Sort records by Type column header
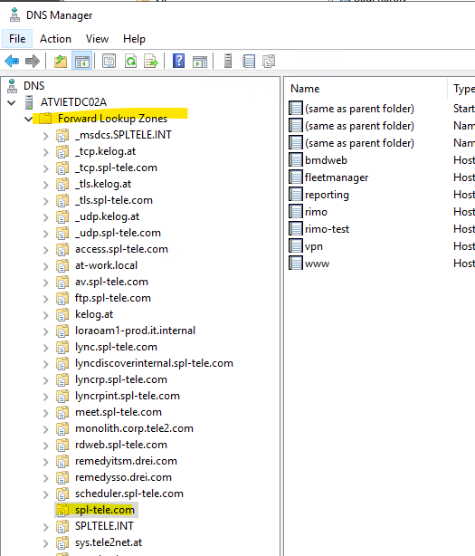 463,88
